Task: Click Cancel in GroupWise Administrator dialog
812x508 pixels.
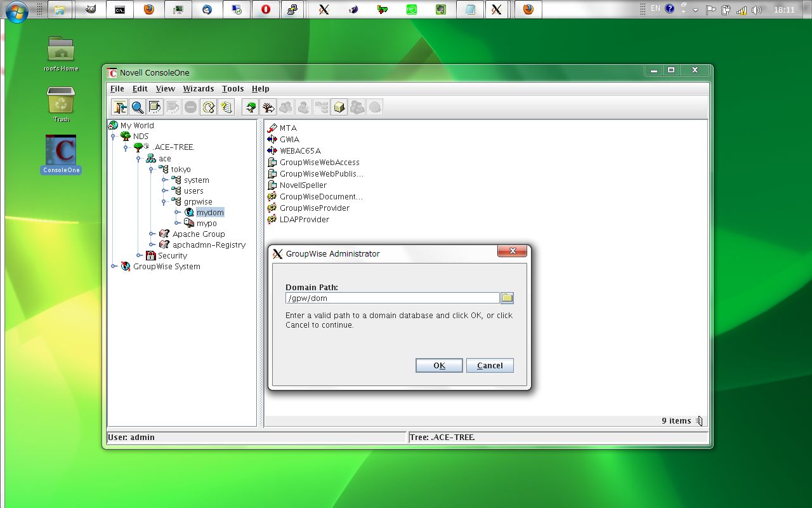Action: [x=490, y=365]
